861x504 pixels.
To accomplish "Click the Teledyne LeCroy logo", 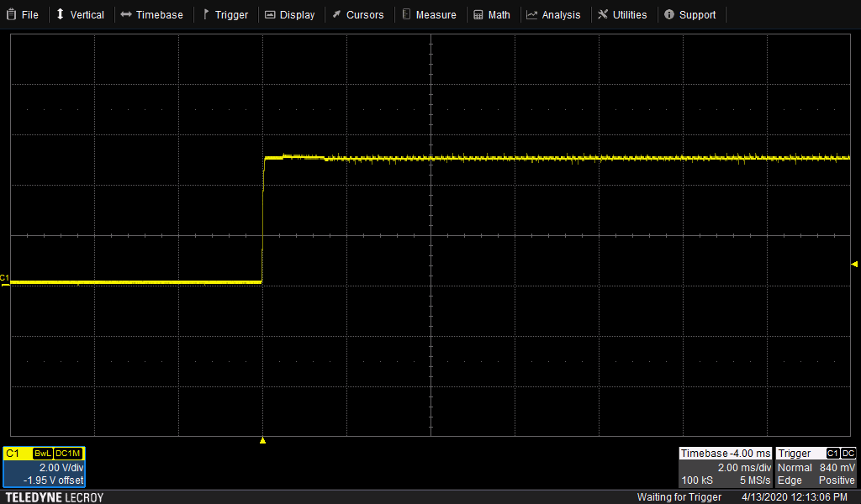I will 54,497.
